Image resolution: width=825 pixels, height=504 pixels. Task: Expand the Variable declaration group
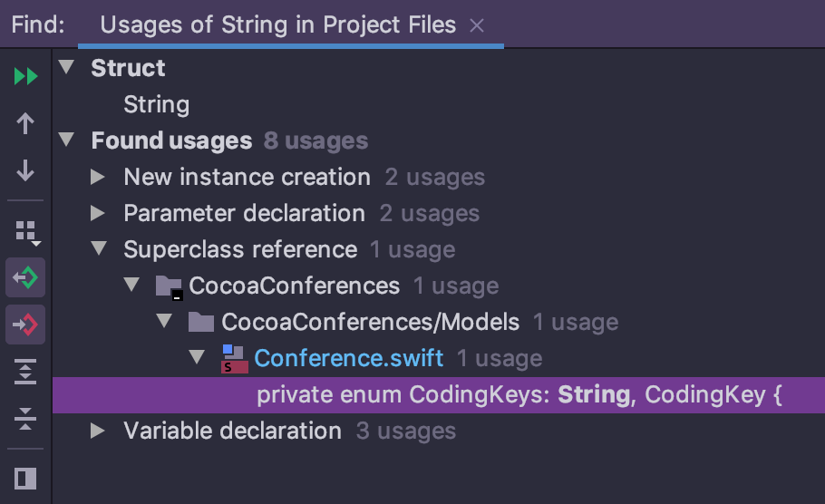coord(99,431)
